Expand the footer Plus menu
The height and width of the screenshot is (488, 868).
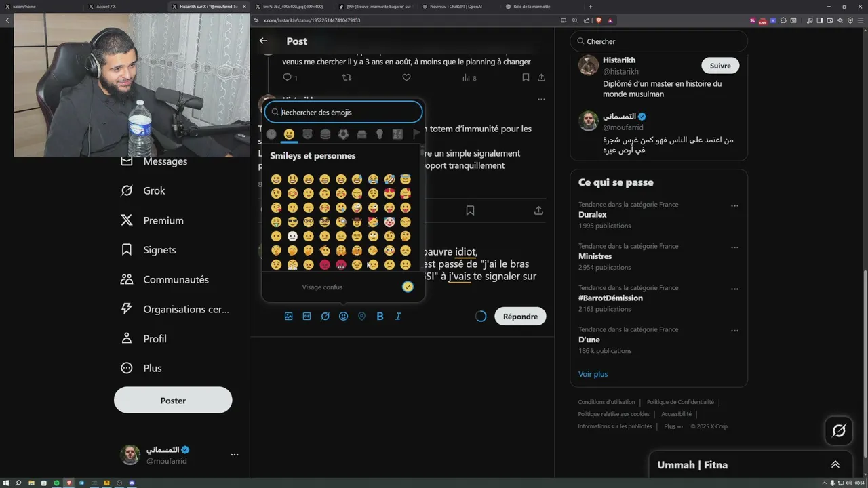click(673, 426)
